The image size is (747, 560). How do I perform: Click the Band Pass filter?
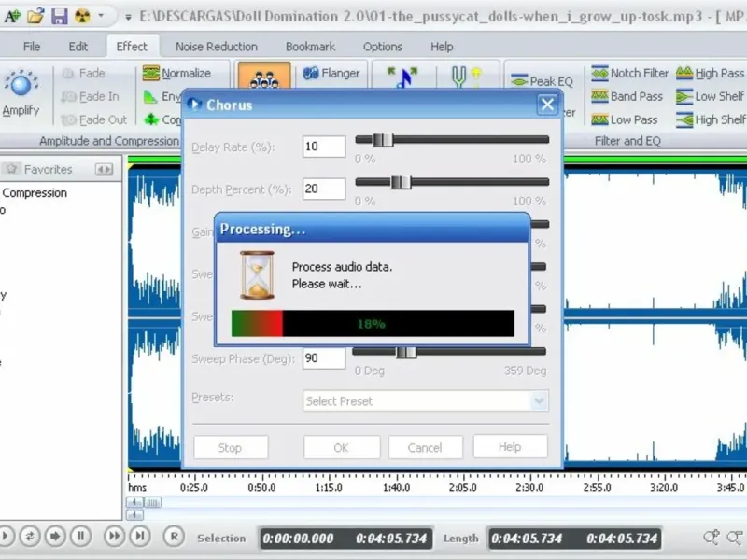pos(627,97)
